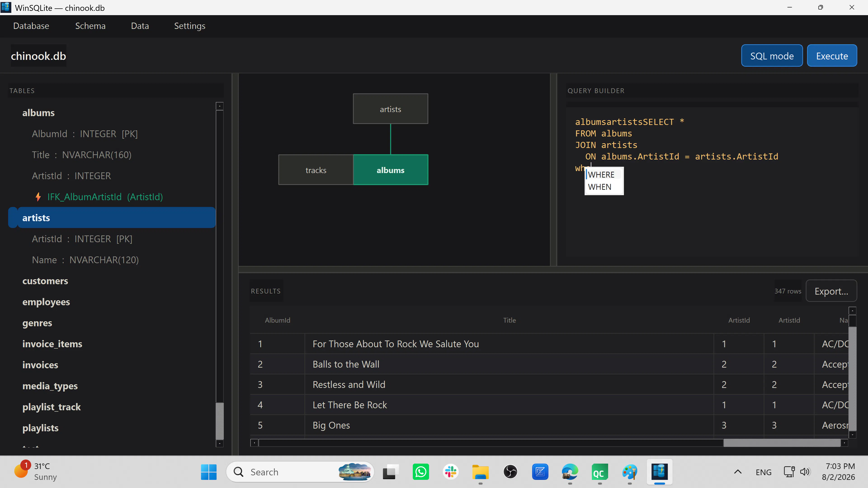Open the Database menu
This screenshot has width=868, height=488.
tap(31, 26)
